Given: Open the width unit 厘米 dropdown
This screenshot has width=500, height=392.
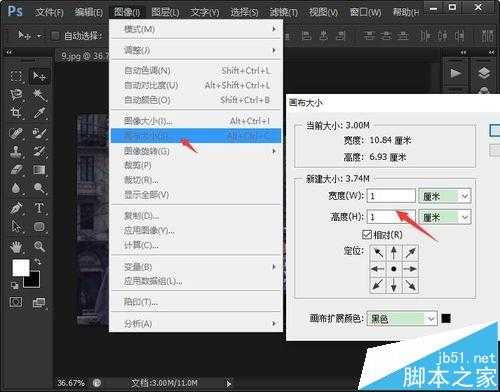Looking at the screenshot, I should [445, 196].
